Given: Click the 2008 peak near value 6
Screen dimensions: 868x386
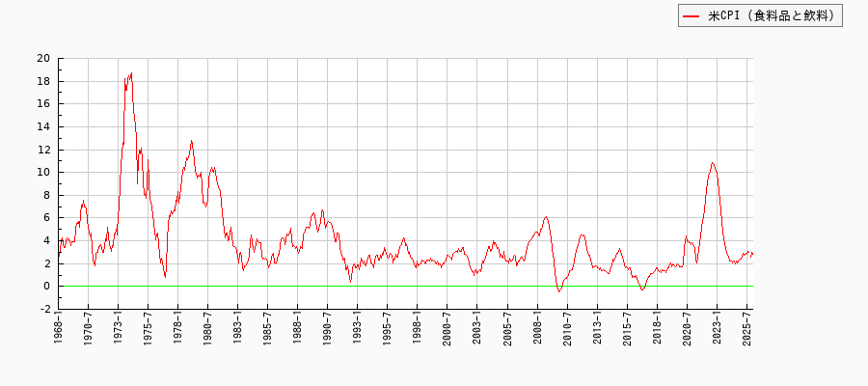Looking at the screenshot, I should tap(546, 217).
